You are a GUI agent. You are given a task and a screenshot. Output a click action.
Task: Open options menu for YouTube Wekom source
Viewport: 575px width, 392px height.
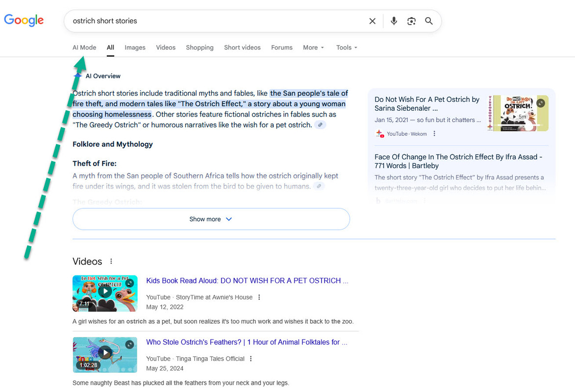coord(434,133)
